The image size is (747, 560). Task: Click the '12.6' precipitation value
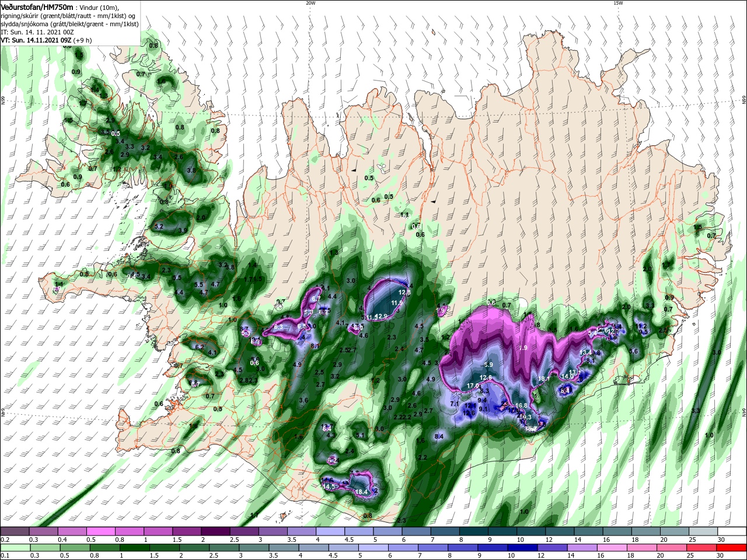pyautogui.click(x=486, y=377)
